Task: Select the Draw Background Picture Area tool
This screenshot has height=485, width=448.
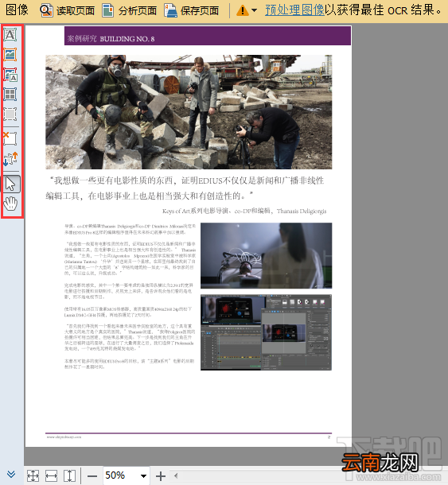Action: coord(10,75)
